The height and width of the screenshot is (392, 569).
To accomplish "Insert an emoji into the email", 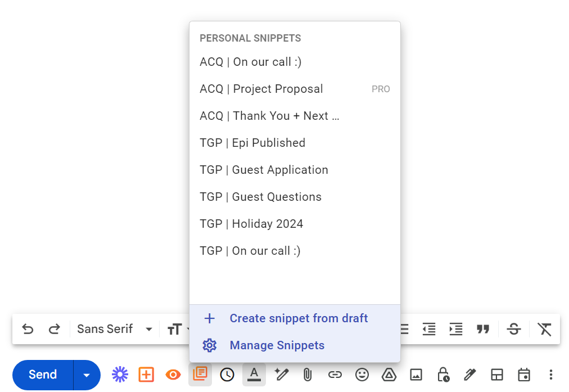I will click(362, 375).
